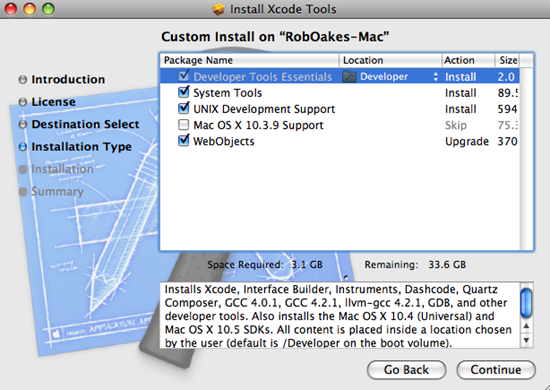550x390 pixels.
Task: Select the System Tools row name
Action: (x=228, y=93)
